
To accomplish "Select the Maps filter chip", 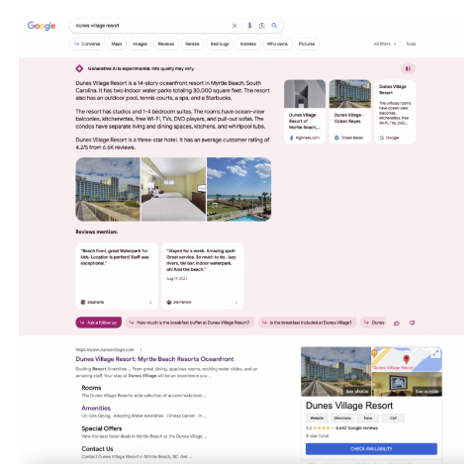I will click(x=117, y=44).
